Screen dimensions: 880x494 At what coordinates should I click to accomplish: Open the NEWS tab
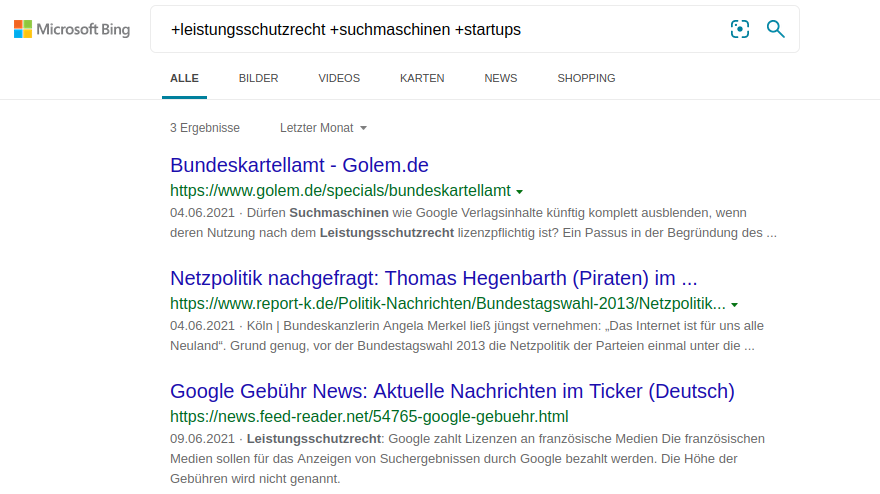[501, 79]
